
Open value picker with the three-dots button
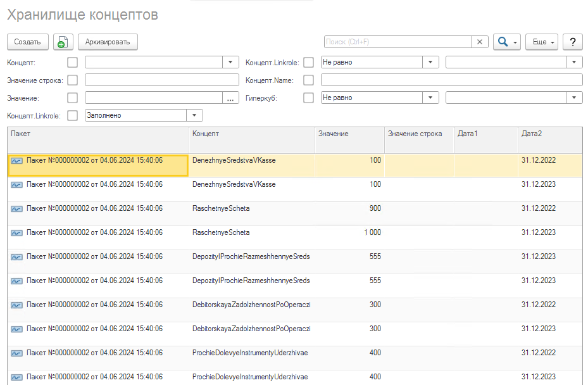(x=230, y=98)
